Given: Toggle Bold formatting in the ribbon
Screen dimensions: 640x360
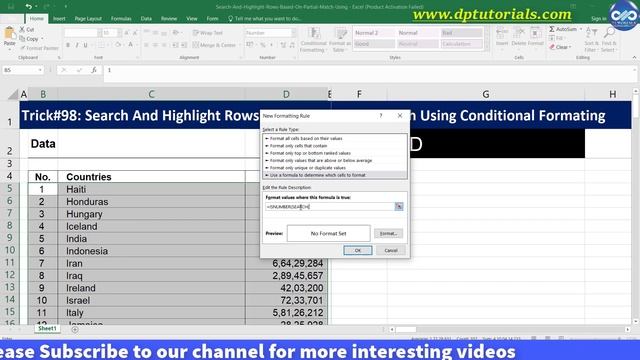Looking at the screenshot, I should coord(68,45).
